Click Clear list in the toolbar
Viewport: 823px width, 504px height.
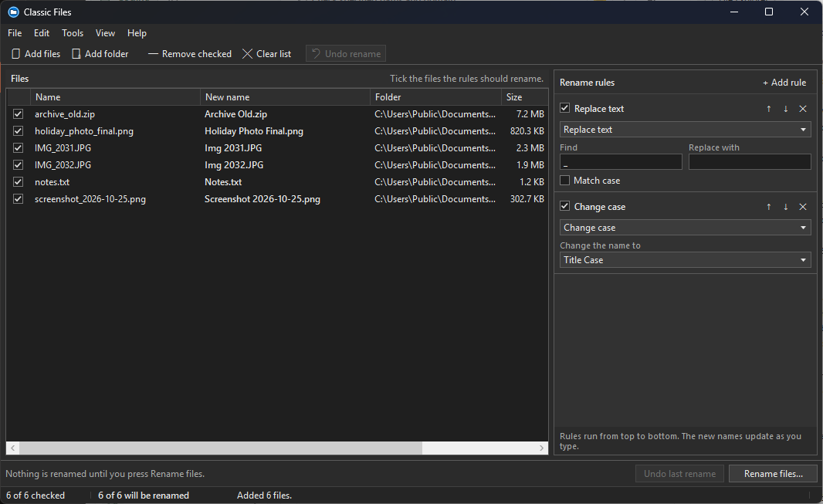266,53
